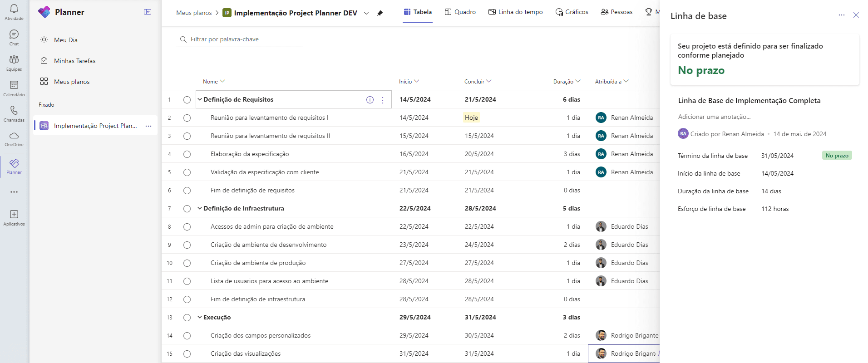Mark Criação dos campos personalizados as complete
868x363 pixels.
tap(187, 336)
